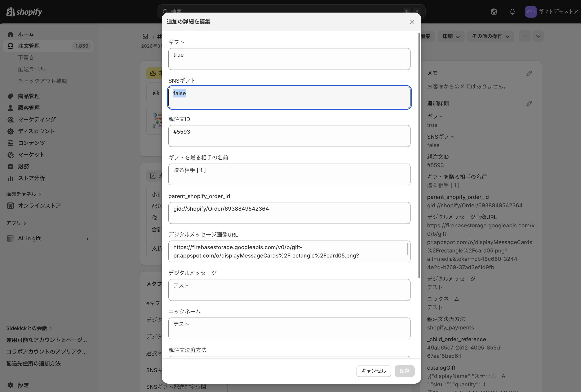Screen dimensions: 581x392
Task: Open the Sidekick assistant icon
Action: click(494, 12)
